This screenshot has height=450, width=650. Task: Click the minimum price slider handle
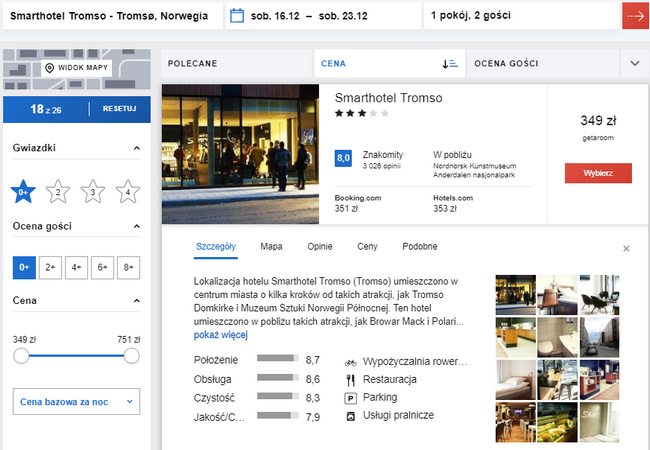click(21, 356)
